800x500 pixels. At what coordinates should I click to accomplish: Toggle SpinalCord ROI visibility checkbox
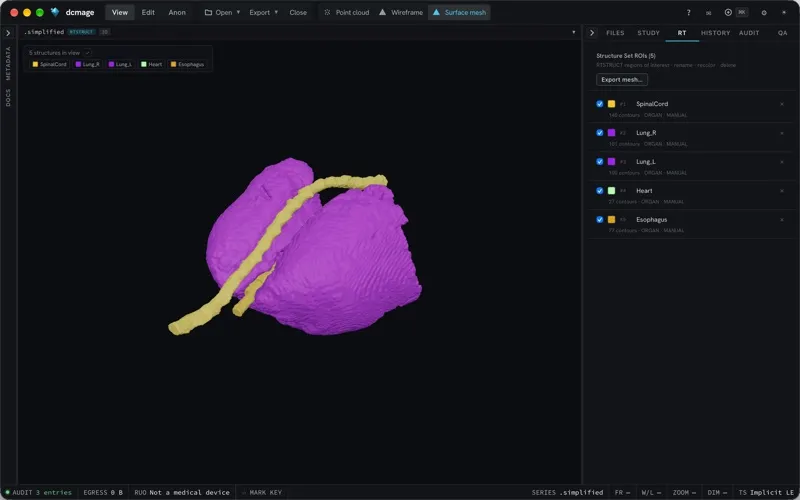pyautogui.click(x=599, y=104)
